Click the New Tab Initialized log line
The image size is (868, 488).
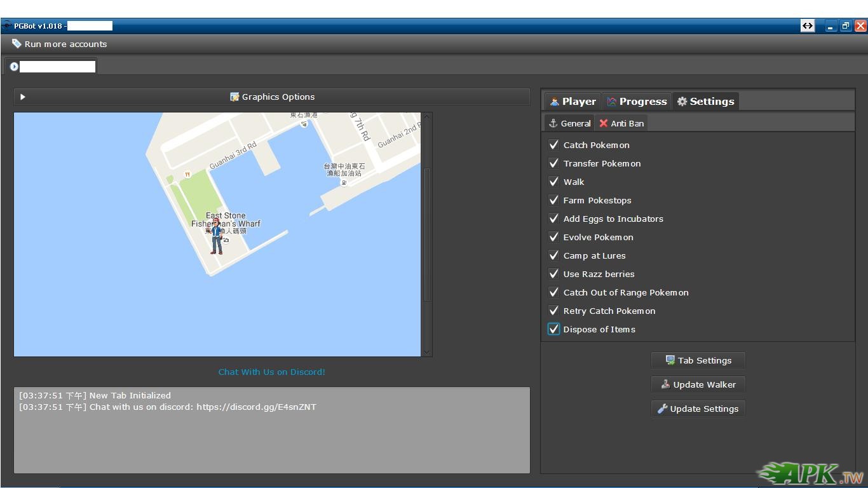click(x=95, y=395)
